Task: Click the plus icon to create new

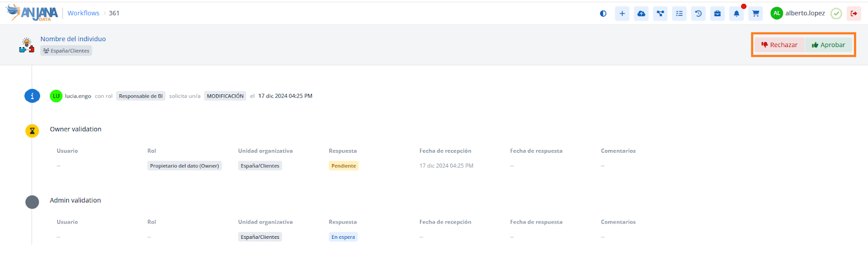Action: pos(622,14)
